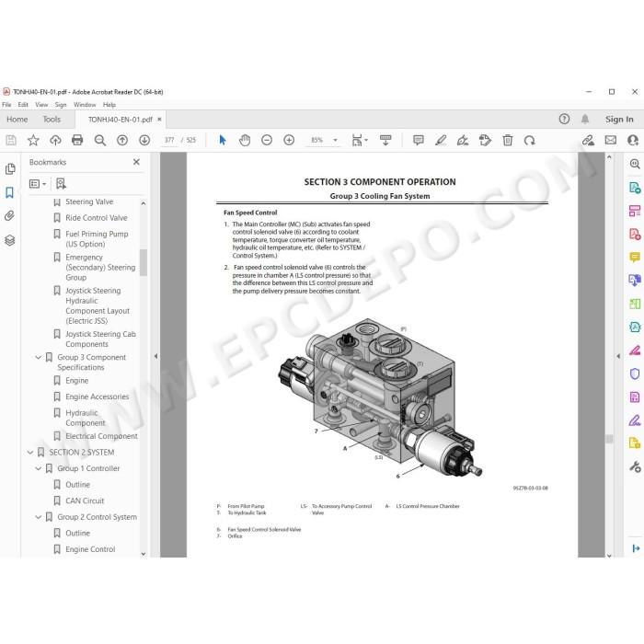The image size is (644, 644).
Task: Open the Window menu
Action: [85, 105]
